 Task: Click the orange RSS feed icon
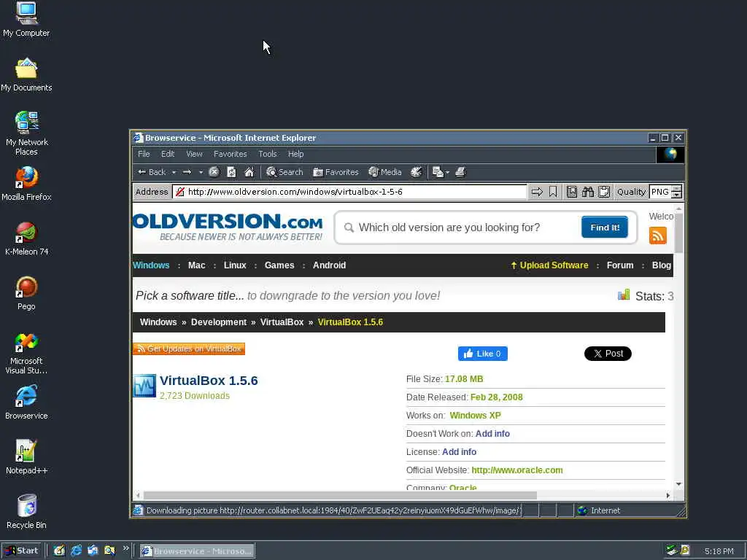pos(658,236)
